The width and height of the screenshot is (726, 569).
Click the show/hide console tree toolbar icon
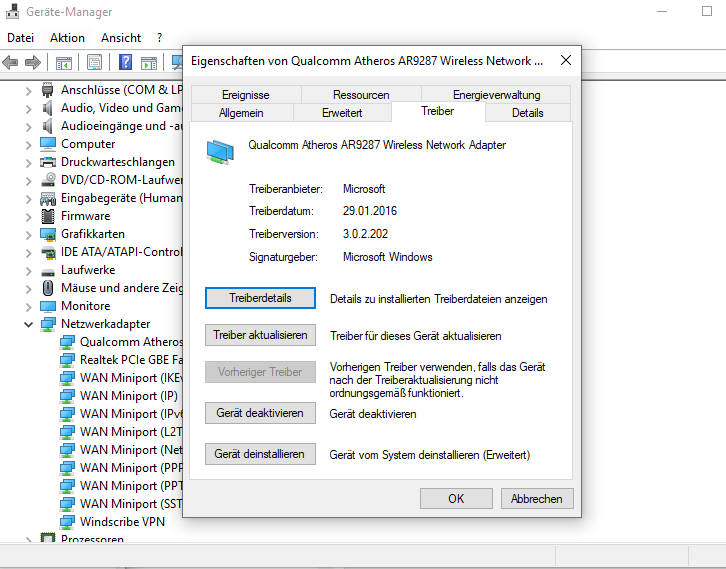coord(63,63)
